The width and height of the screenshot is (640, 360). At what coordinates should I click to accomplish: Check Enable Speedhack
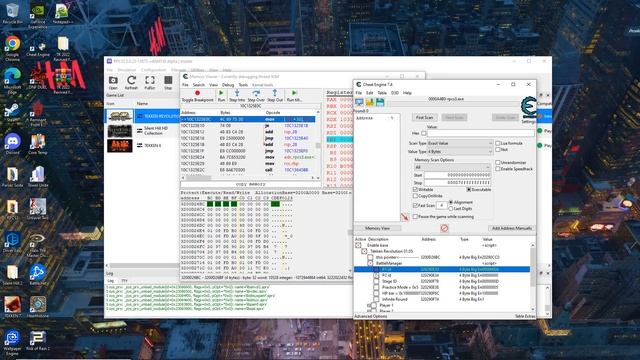(x=498, y=169)
